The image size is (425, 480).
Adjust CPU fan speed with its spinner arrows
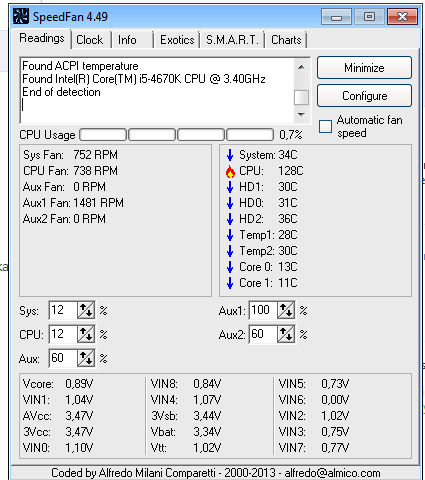(x=86, y=334)
